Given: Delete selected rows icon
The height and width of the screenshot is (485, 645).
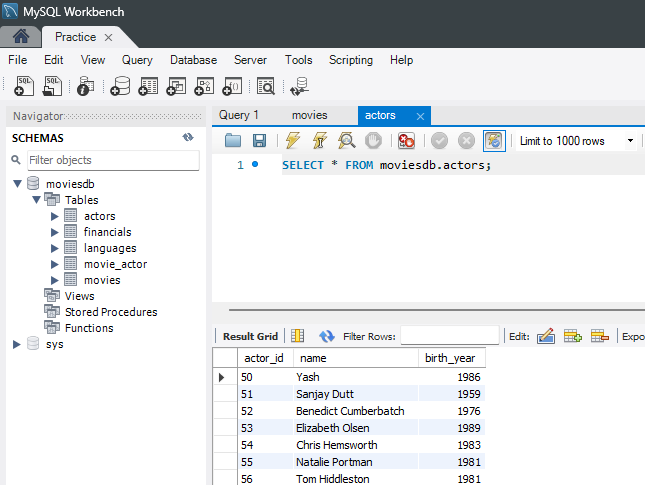Looking at the screenshot, I should pyautogui.click(x=600, y=336).
